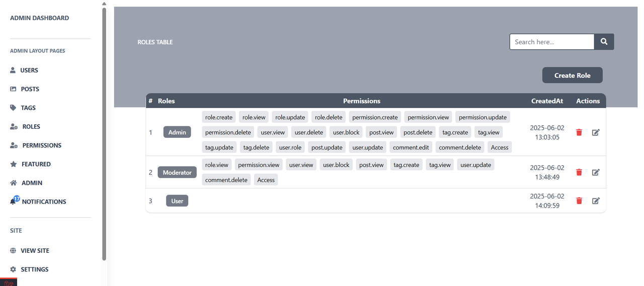The width and height of the screenshot is (644, 286).
Task: Click the permission.delete tag
Action: pyautogui.click(x=228, y=132)
